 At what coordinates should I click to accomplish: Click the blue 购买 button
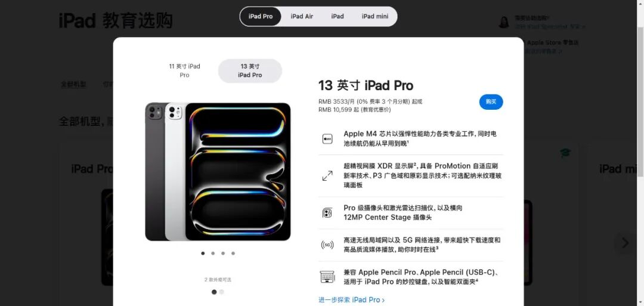[x=491, y=102]
